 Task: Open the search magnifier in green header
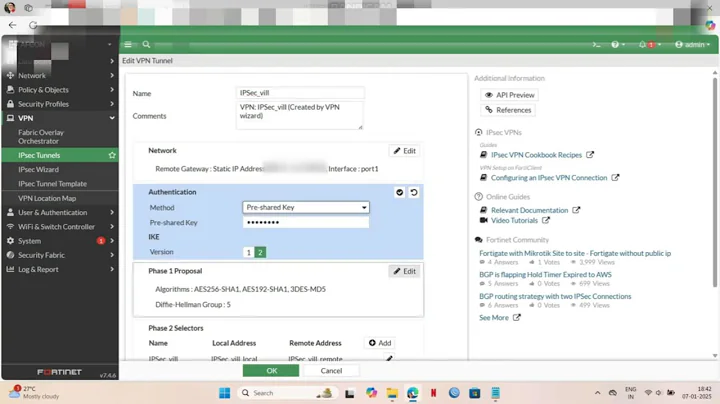point(146,45)
